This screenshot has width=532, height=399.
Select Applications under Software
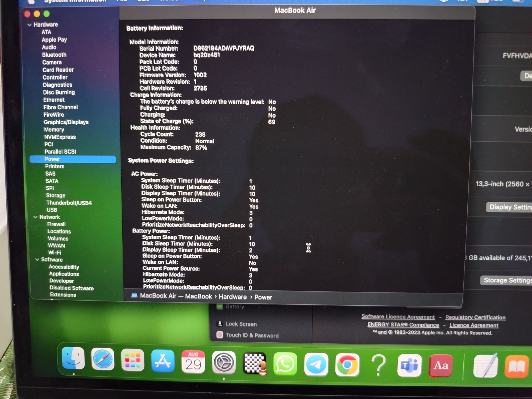pos(64,274)
